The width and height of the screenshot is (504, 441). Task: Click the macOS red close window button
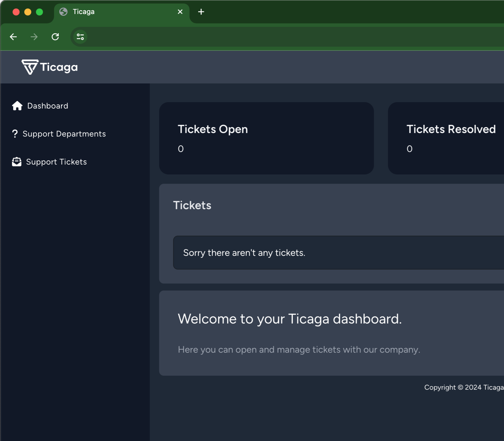point(16,12)
